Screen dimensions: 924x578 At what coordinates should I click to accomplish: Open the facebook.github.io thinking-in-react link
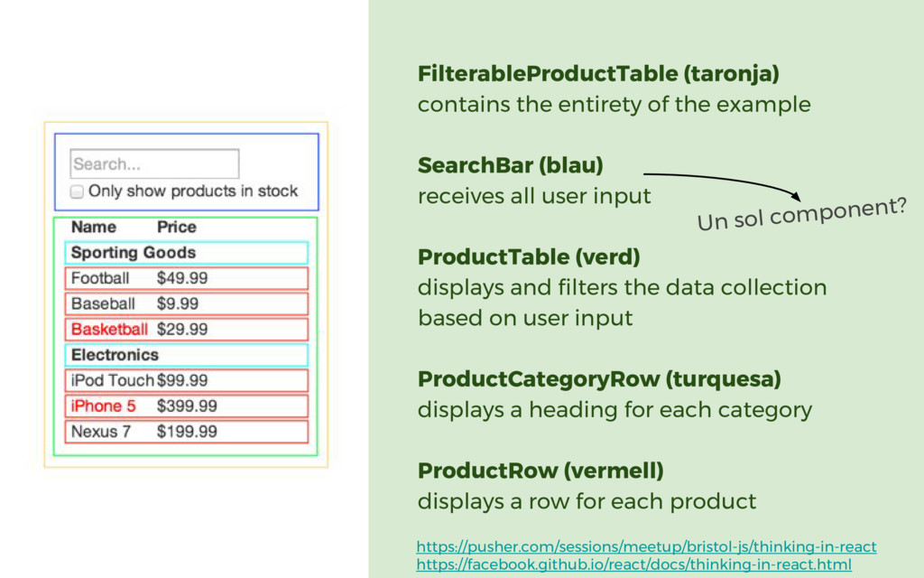click(634, 564)
